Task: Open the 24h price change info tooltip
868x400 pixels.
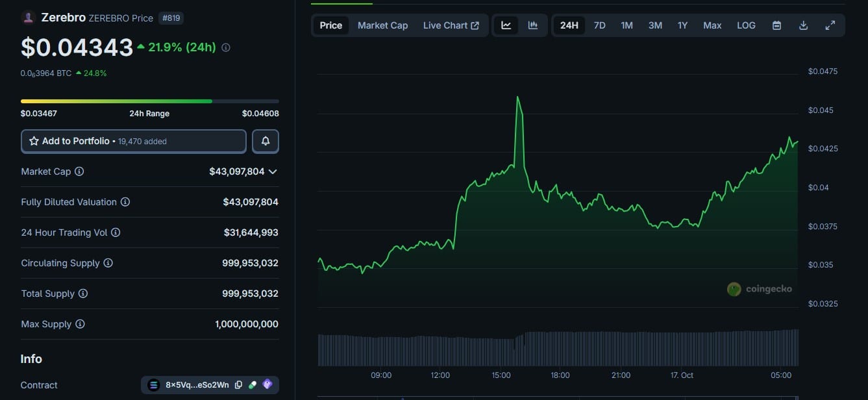Action: point(225,47)
